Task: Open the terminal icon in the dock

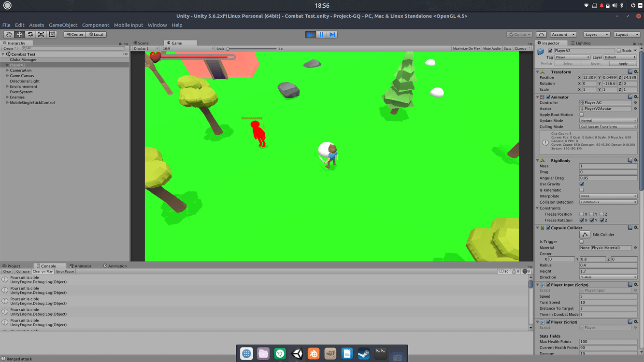Action: pyautogui.click(x=381, y=354)
